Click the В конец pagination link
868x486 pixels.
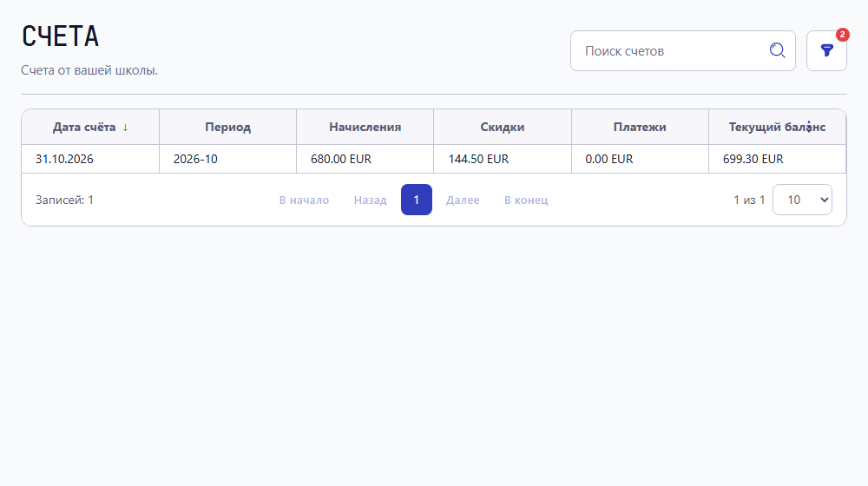tap(526, 200)
